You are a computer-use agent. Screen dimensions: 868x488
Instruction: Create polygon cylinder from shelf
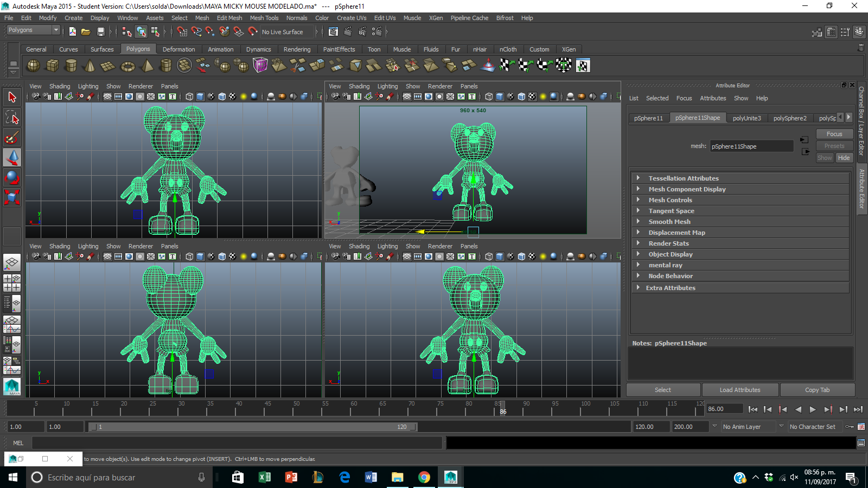point(71,66)
